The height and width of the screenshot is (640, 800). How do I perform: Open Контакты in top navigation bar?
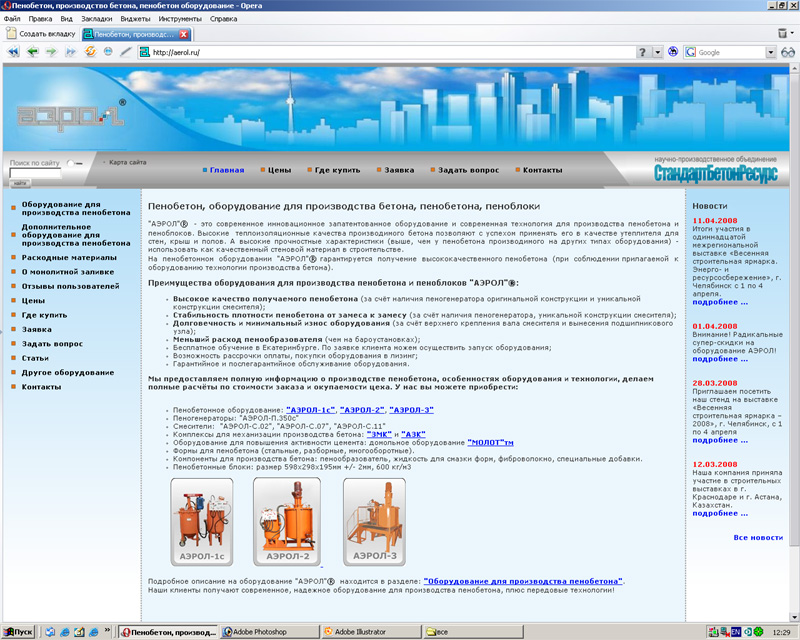coord(542,170)
